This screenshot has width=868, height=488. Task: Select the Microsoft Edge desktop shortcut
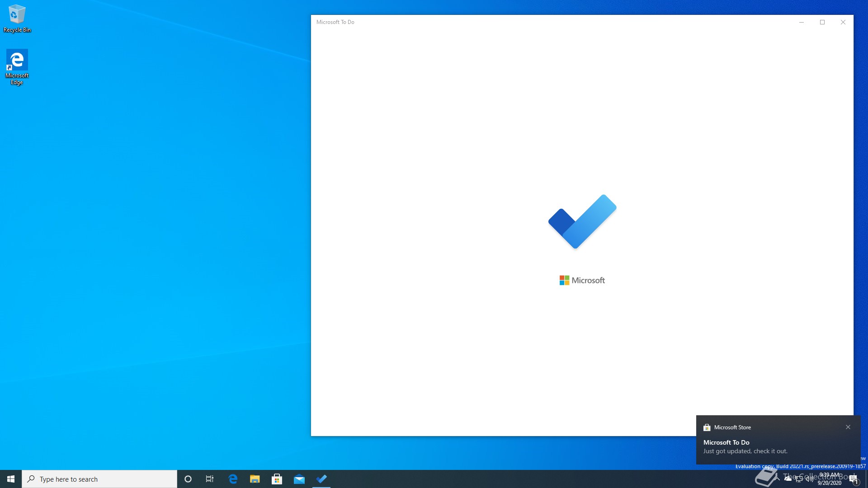(17, 67)
